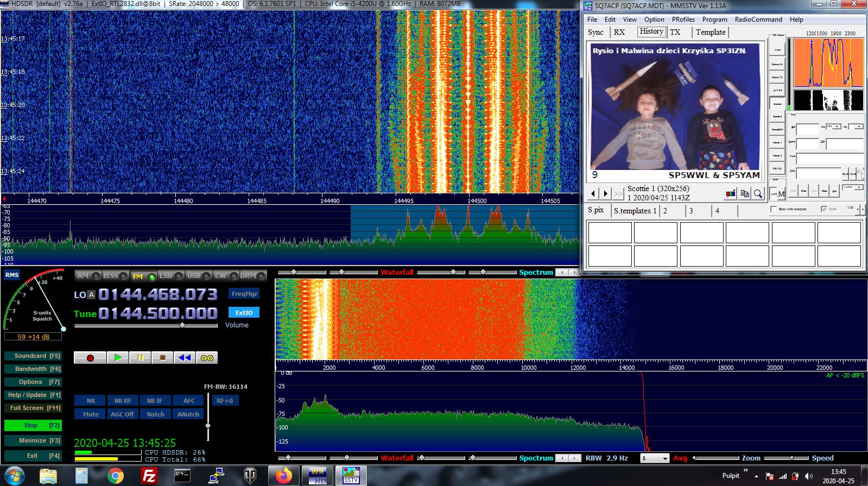
Task: Open the Option menu in MMSSTV
Action: pyautogui.click(x=654, y=20)
